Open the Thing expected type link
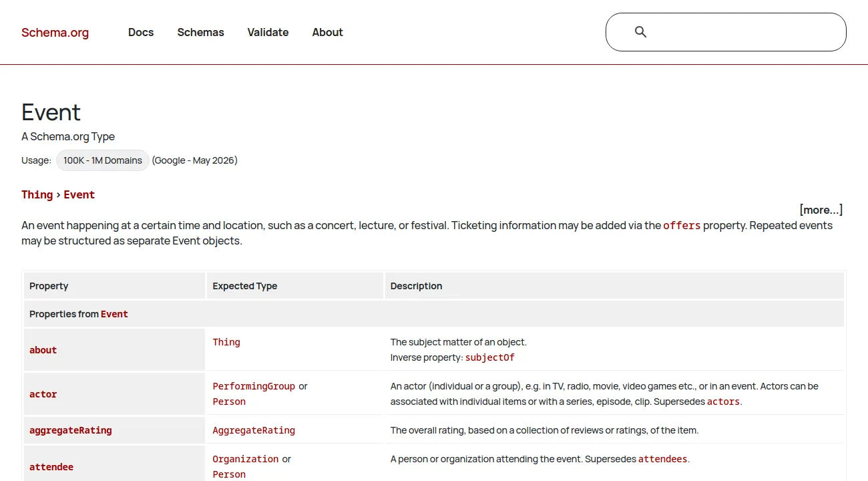Screen dimensions: 868x481 [226, 342]
